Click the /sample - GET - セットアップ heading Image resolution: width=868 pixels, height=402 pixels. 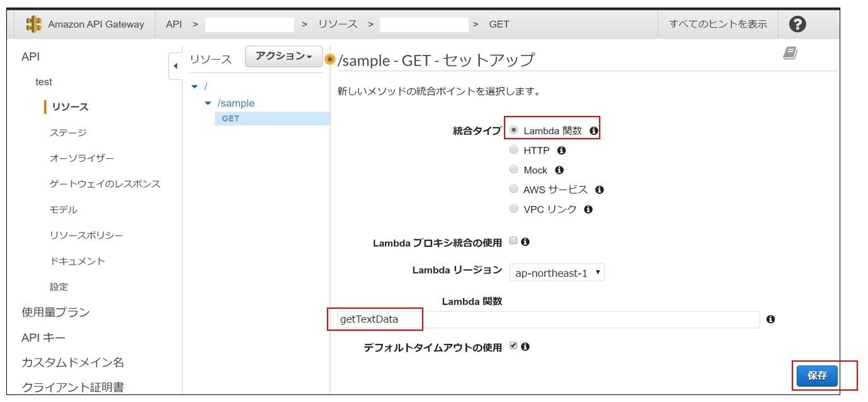pyautogui.click(x=436, y=60)
